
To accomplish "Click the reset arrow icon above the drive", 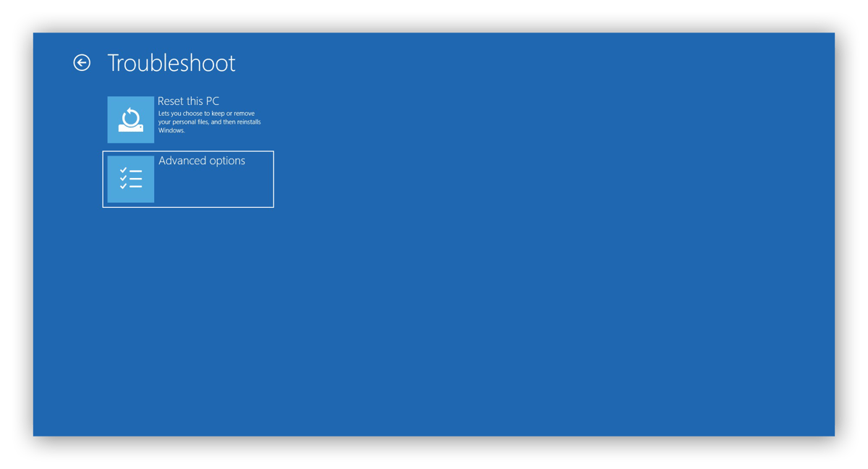I will pyautogui.click(x=131, y=114).
